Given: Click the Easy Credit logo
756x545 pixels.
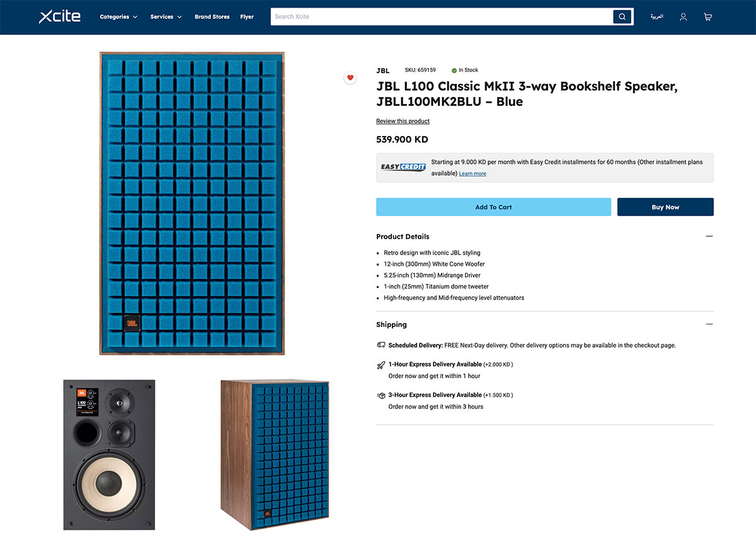Looking at the screenshot, I should (x=403, y=167).
